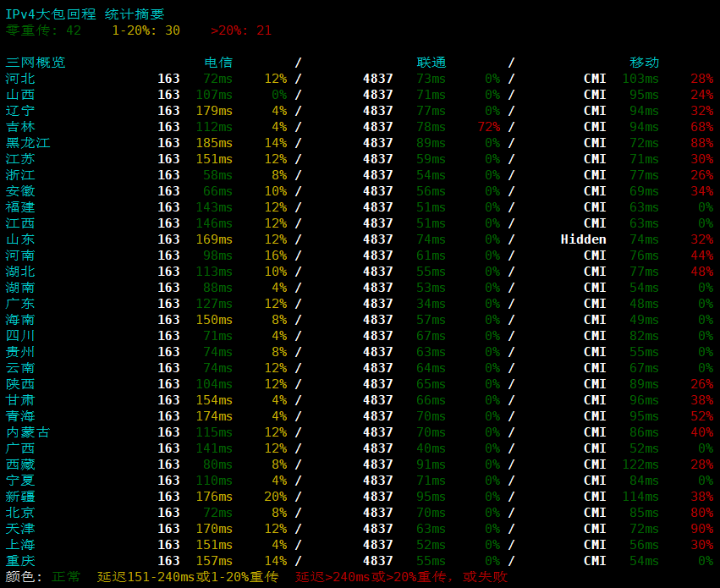Click the '江西' row label
The height and width of the screenshot is (588, 720).
(x=20, y=223)
